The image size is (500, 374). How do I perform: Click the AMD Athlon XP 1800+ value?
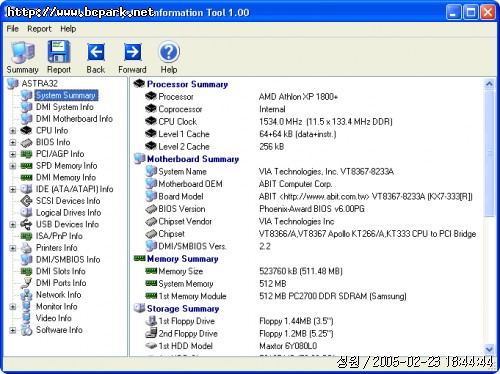(298, 97)
